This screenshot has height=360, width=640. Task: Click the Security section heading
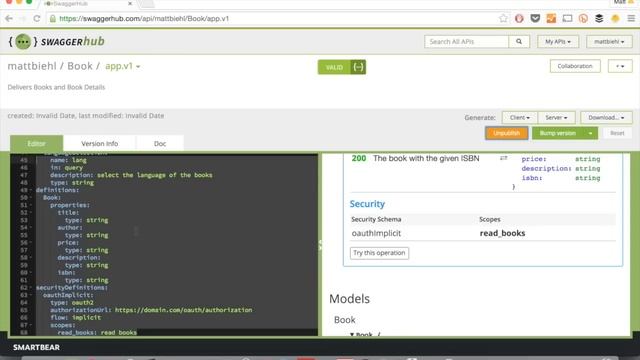367,204
